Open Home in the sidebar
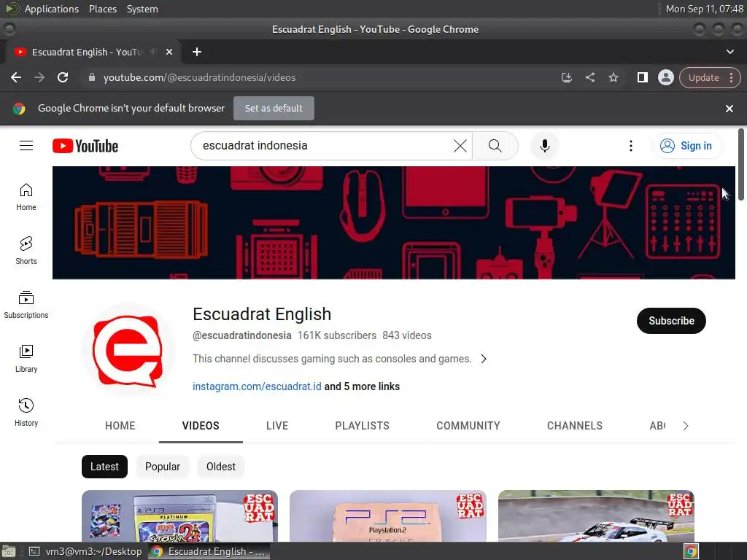 26,197
